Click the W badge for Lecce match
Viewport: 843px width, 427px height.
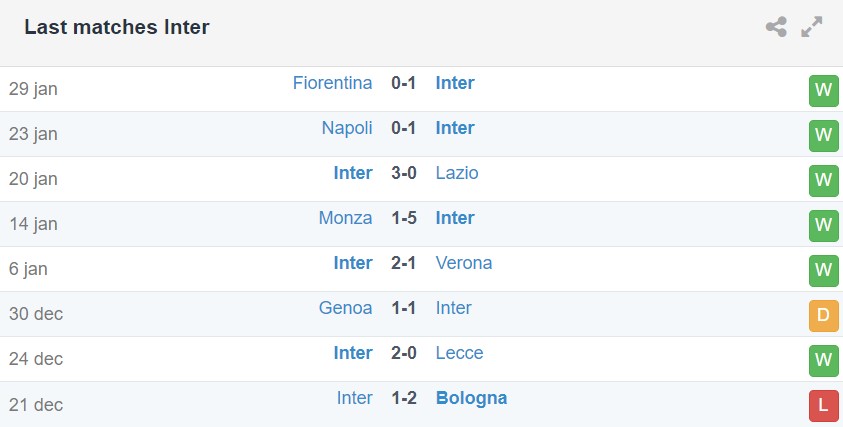pos(823,360)
